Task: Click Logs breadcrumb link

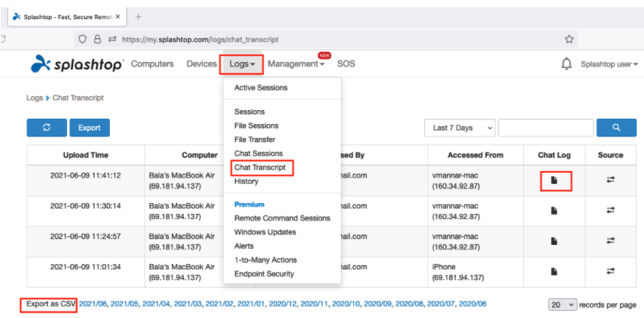Action: 35,98
